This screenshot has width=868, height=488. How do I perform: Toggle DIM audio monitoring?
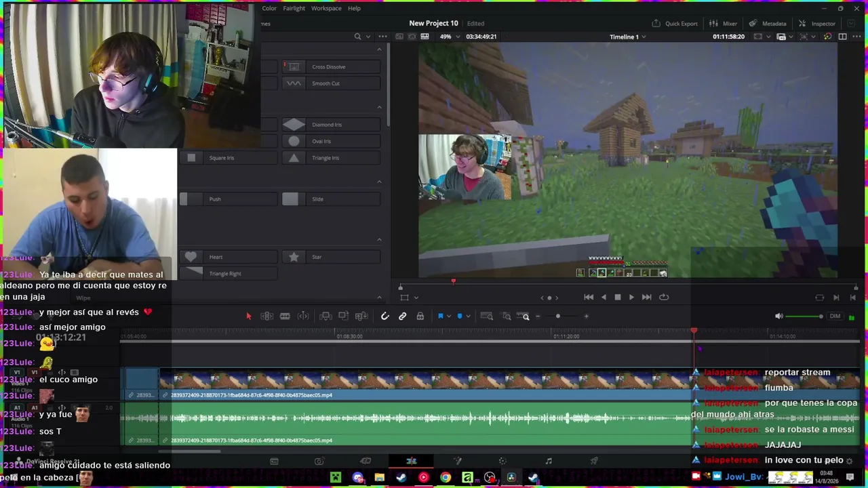tap(835, 316)
